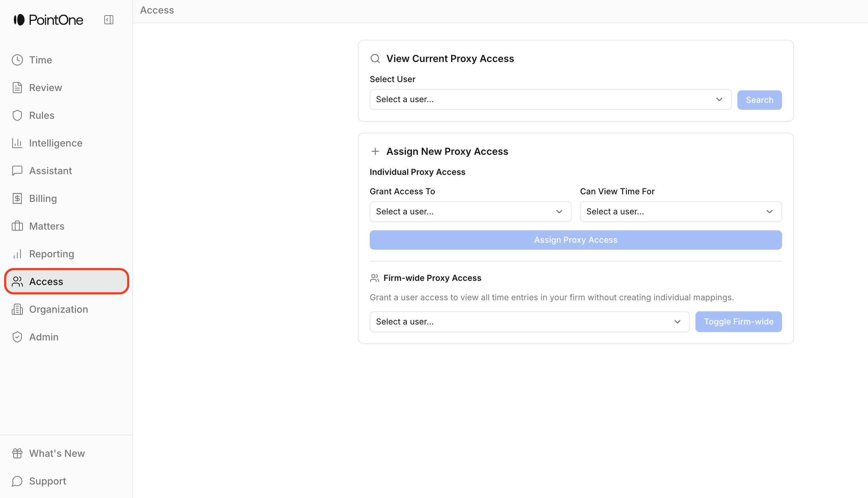Click the Assign Proxy Access button
Image resolution: width=868 pixels, height=498 pixels.
point(576,240)
